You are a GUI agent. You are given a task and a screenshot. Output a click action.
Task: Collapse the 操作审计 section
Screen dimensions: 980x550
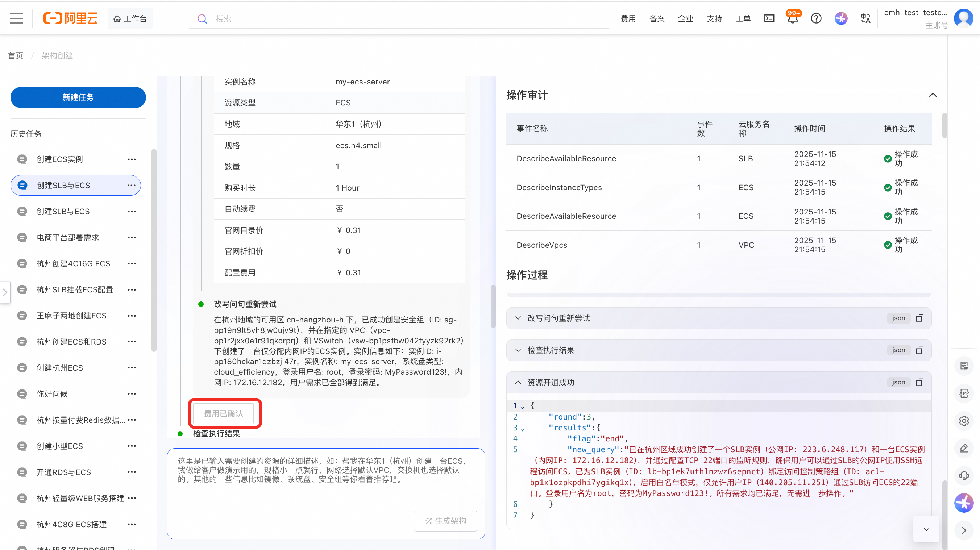[933, 95]
